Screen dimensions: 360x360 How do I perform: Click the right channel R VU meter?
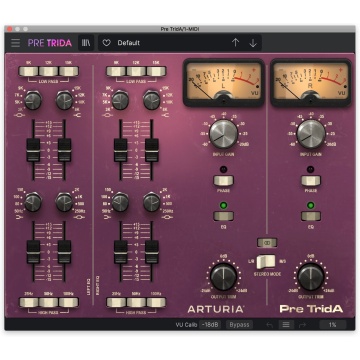(x=311, y=83)
